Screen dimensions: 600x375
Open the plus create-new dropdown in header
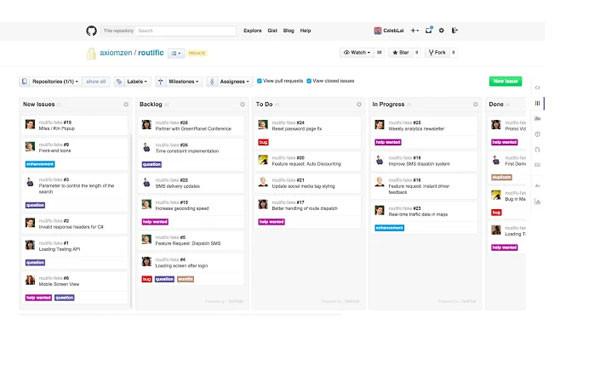[x=415, y=30]
